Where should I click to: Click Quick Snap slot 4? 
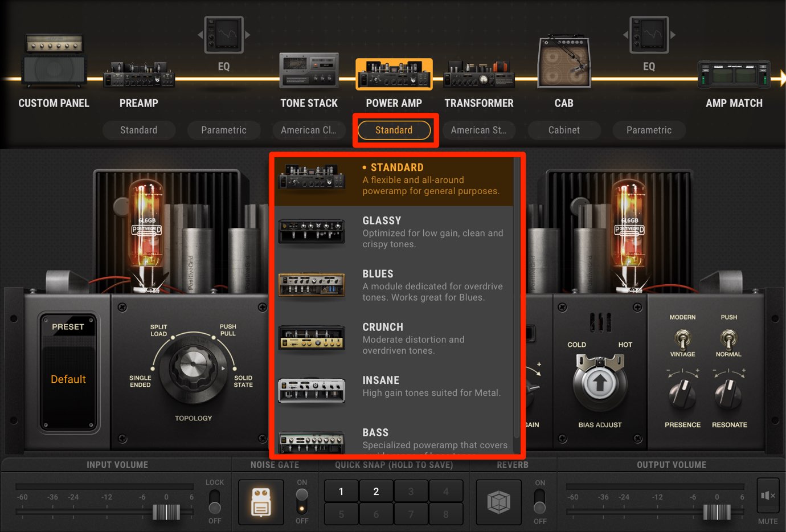tap(446, 491)
